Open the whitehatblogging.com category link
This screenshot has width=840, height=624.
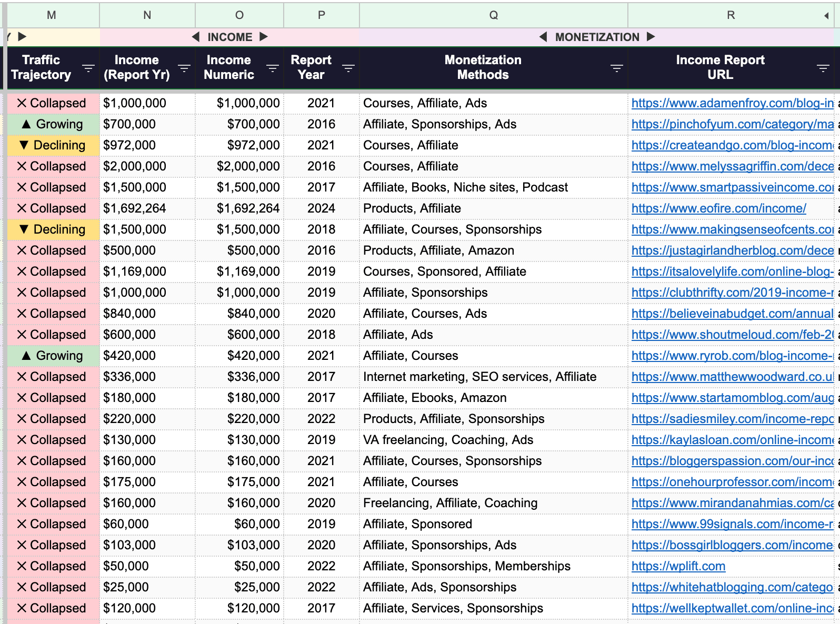point(732,587)
